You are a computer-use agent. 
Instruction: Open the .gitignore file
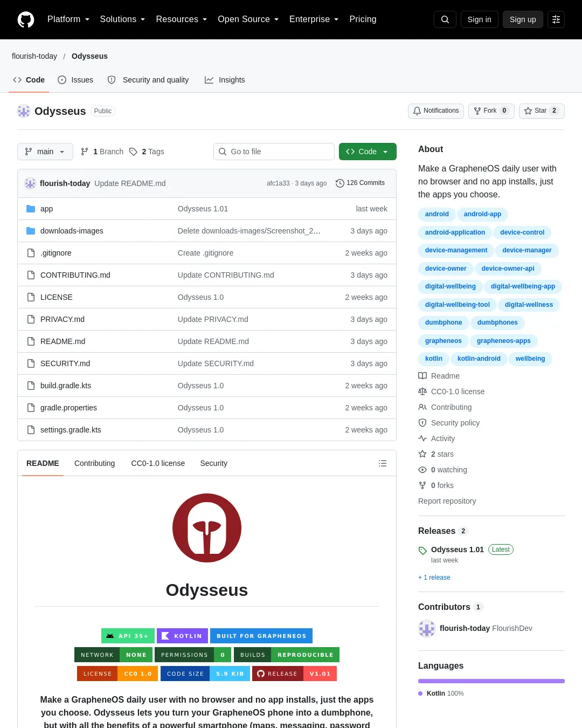[x=56, y=253]
